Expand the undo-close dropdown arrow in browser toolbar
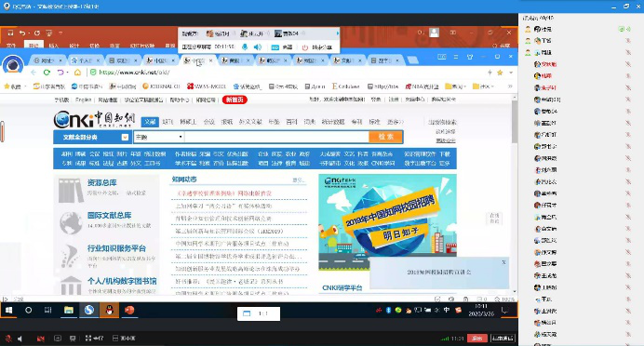 [67, 73]
